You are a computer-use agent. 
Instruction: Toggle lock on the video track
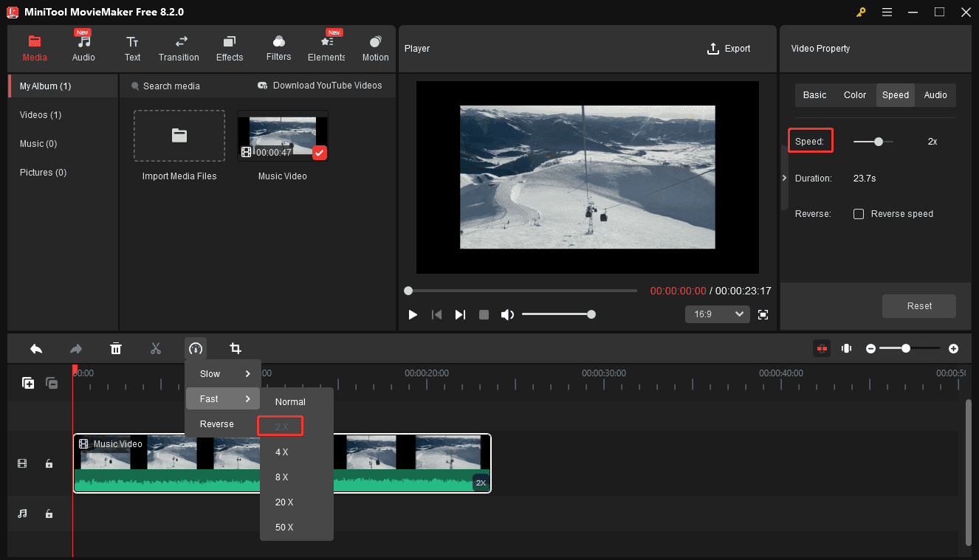49,464
